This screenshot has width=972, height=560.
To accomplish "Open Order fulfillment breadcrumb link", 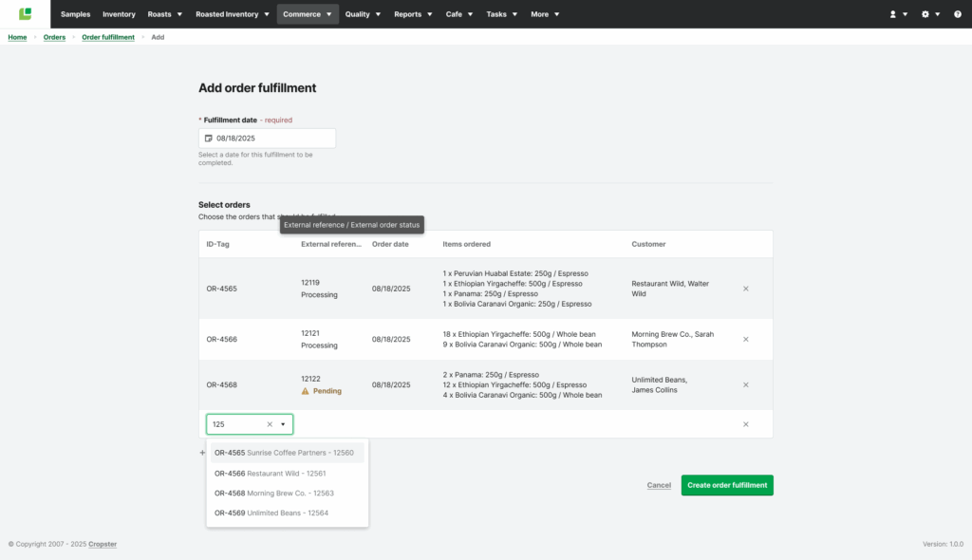I will click(x=108, y=37).
